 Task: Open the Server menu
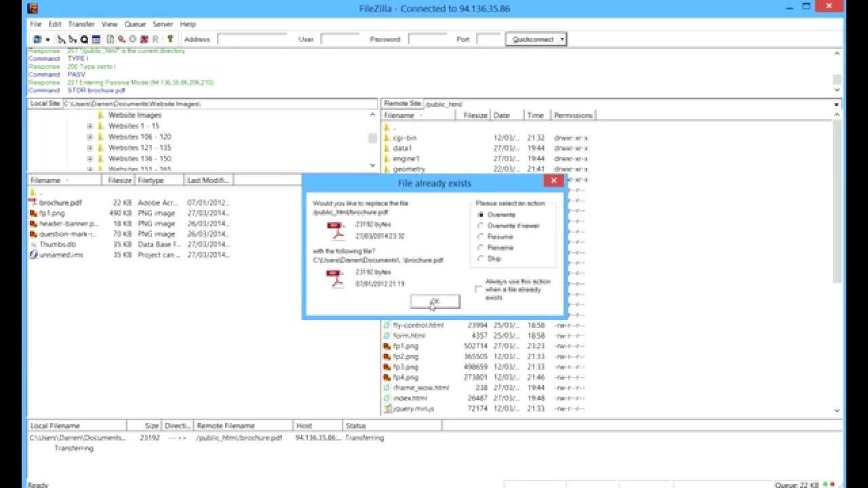tap(163, 24)
